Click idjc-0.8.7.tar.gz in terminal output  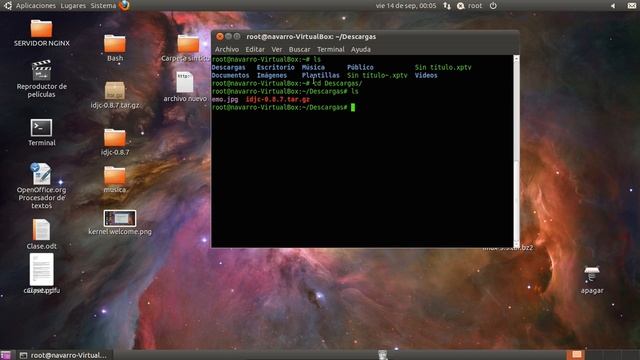click(278, 99)
